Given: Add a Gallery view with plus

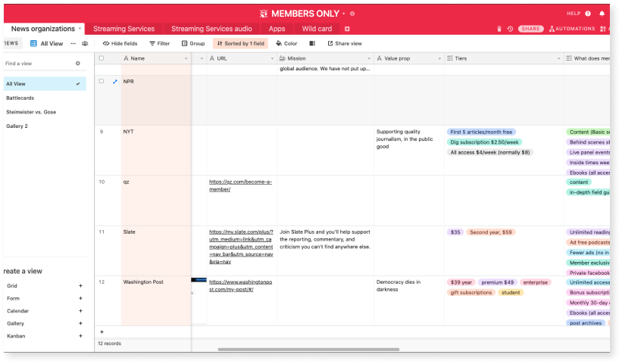Looking at the screenshot, I should (x=80, y=324).
